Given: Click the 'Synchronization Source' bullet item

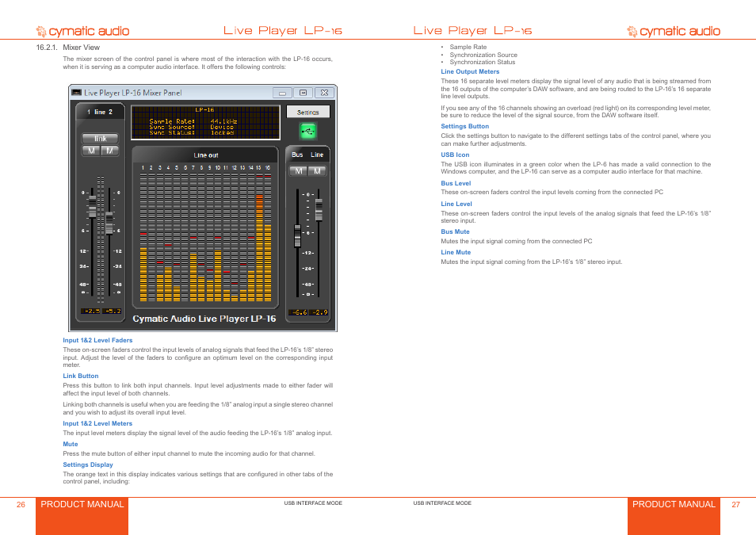Looking at the screenshot, I should pyautogui.click(x=483, y=55).
